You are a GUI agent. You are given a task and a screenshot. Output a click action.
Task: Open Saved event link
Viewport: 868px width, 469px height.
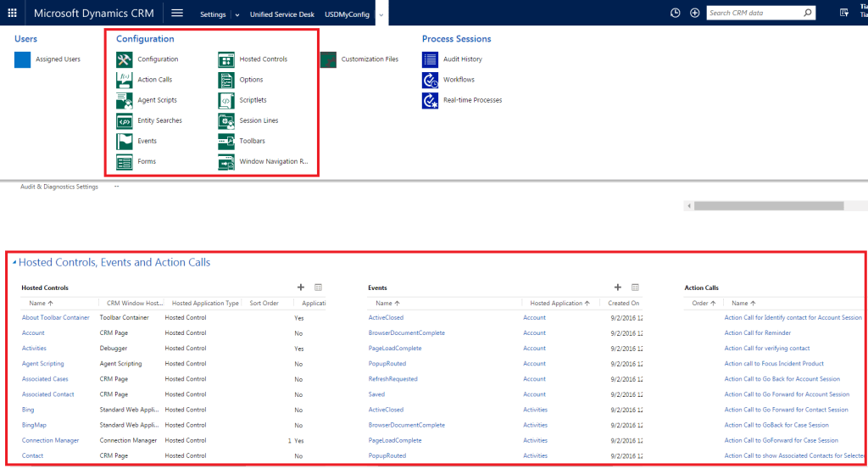[376, 395]
